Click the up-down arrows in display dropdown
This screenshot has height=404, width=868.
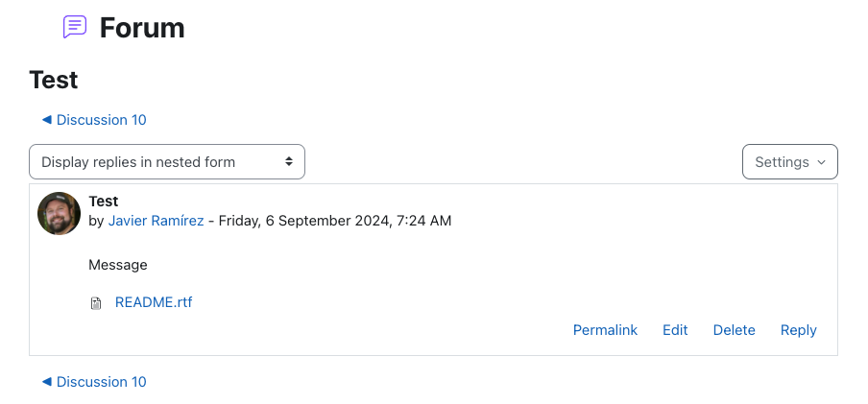click(289, 161)
